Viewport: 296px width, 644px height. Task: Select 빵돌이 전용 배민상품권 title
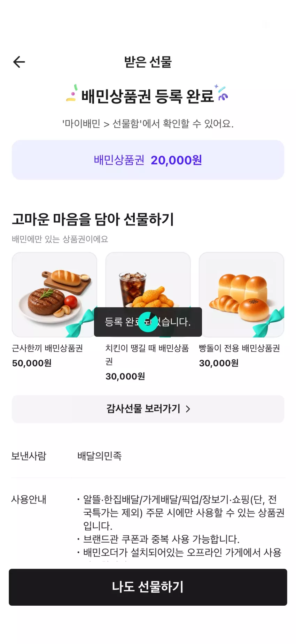[x=239, y=348]
